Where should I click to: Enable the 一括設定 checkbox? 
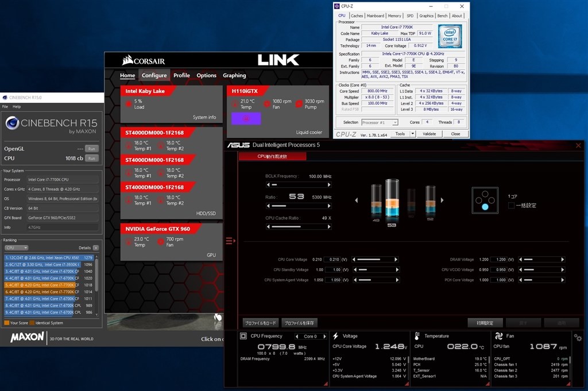click(x=510, y=206)
